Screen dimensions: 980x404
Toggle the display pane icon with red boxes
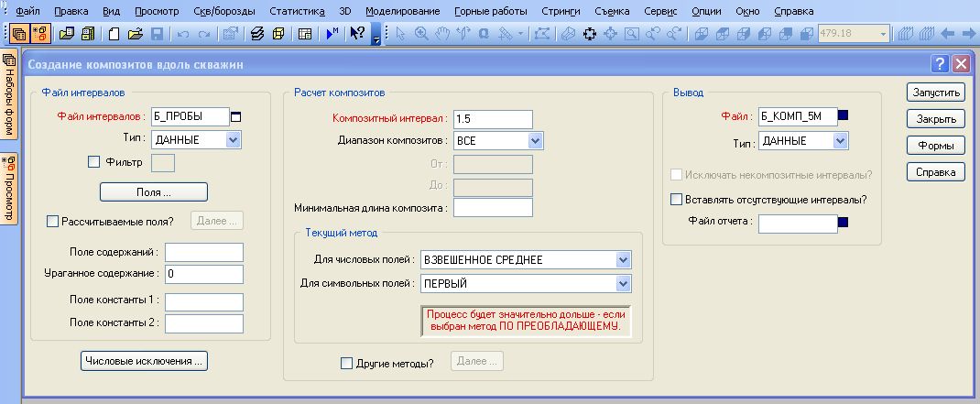[x=40, y=33]
